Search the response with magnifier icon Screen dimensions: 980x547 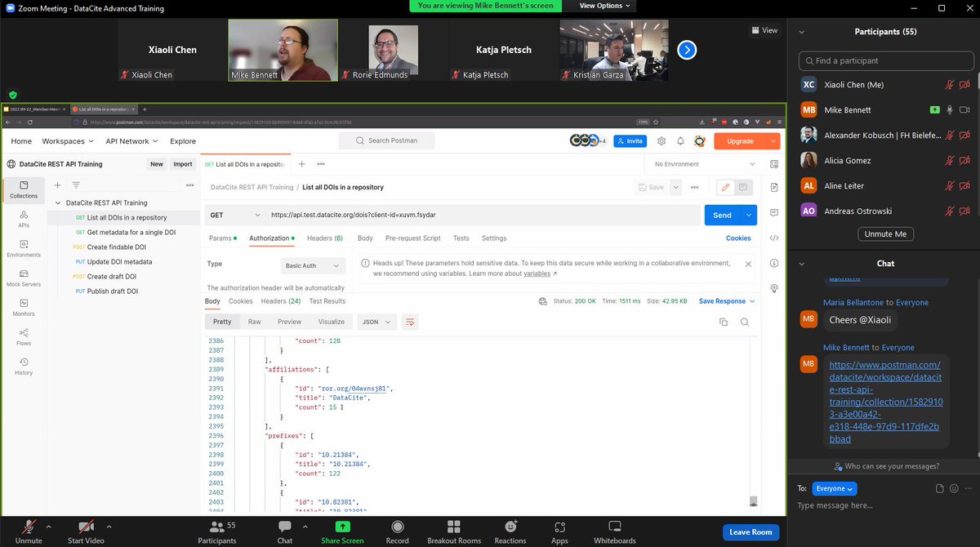pyautogui.click(x=745, y=322)
